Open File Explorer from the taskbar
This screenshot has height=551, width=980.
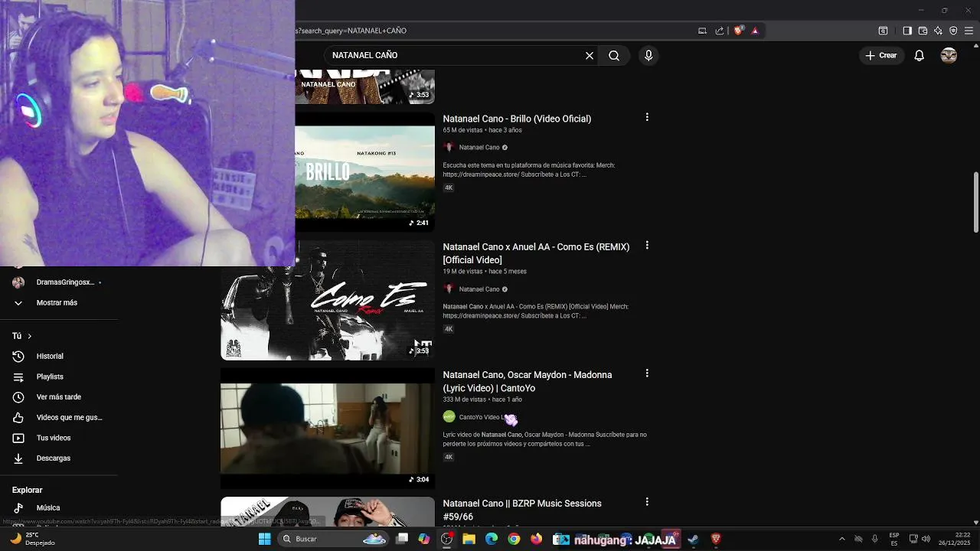coord(469,539)
